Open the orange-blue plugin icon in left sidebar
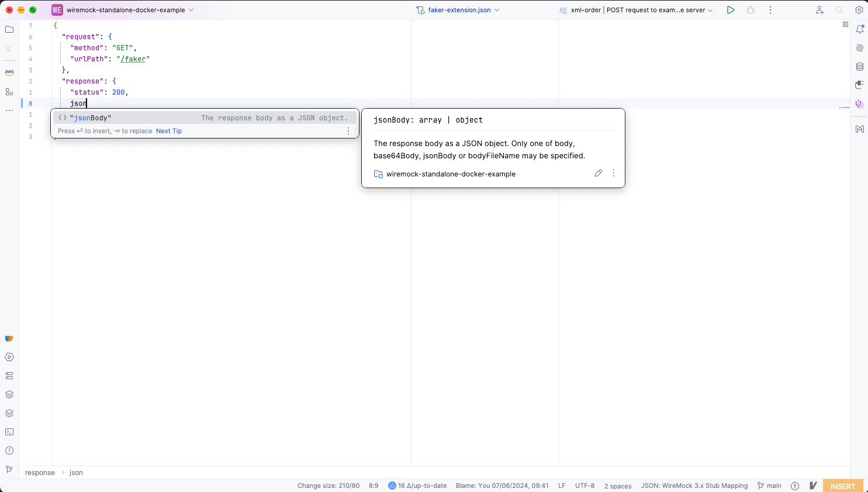Image resolution: width=868 pixels, height=492 pixels. 9,338
